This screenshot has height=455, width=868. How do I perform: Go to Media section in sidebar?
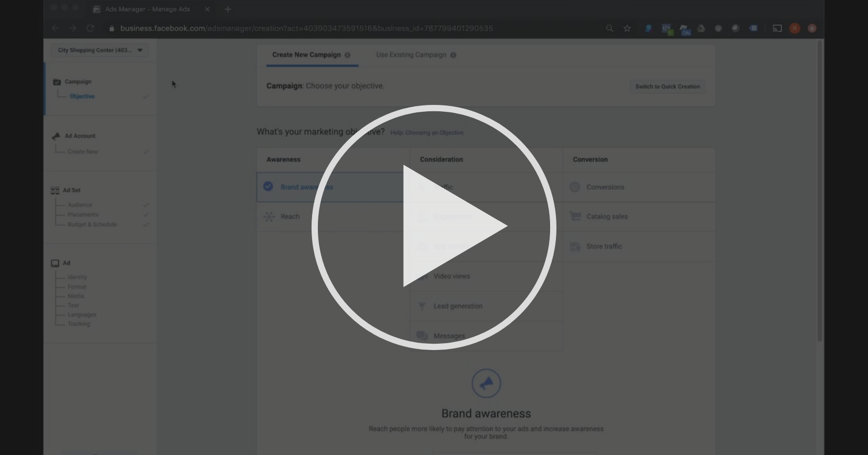(x=76, y=296)
